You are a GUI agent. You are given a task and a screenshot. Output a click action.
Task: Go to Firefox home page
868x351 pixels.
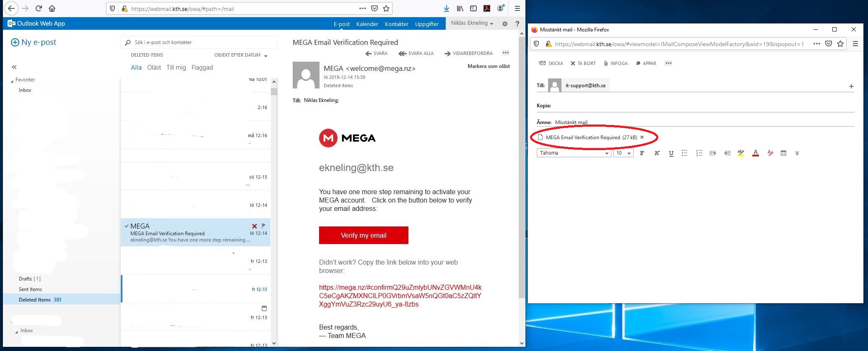click(x=52, y=8)
